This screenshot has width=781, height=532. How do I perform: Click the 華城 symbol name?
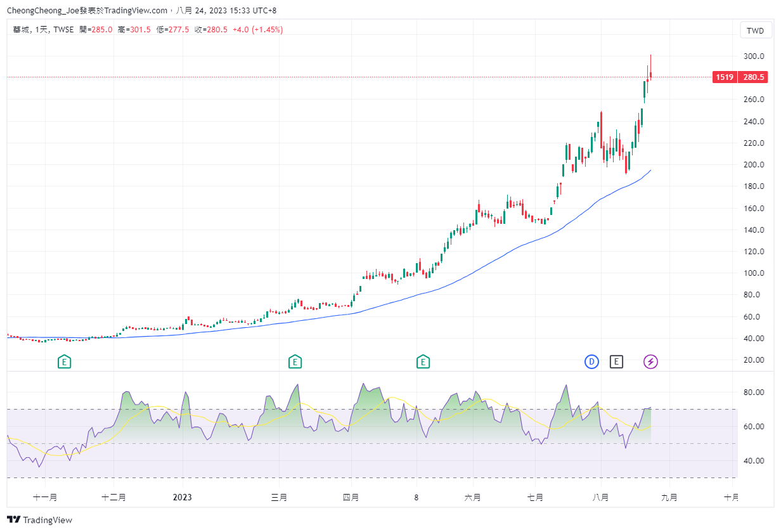click(21, 30)
